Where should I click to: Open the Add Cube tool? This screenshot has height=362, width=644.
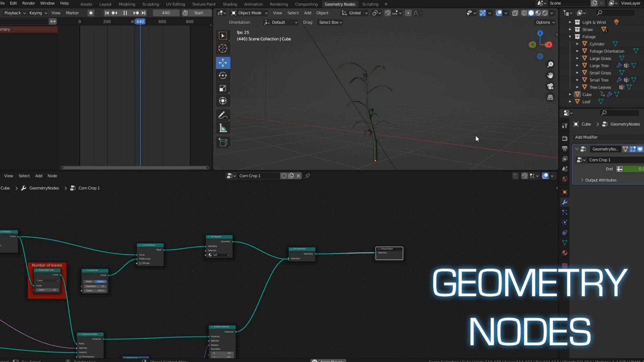coord(223,142)
